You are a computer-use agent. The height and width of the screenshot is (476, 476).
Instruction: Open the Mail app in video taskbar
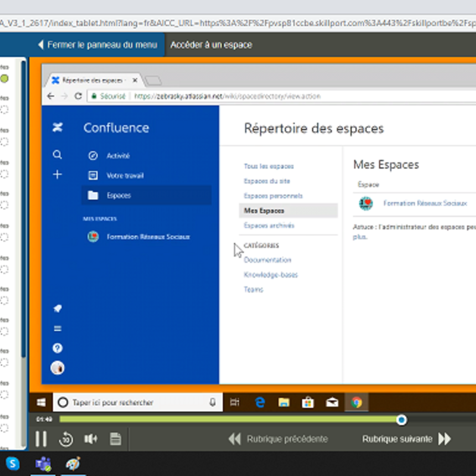point(332,403)
